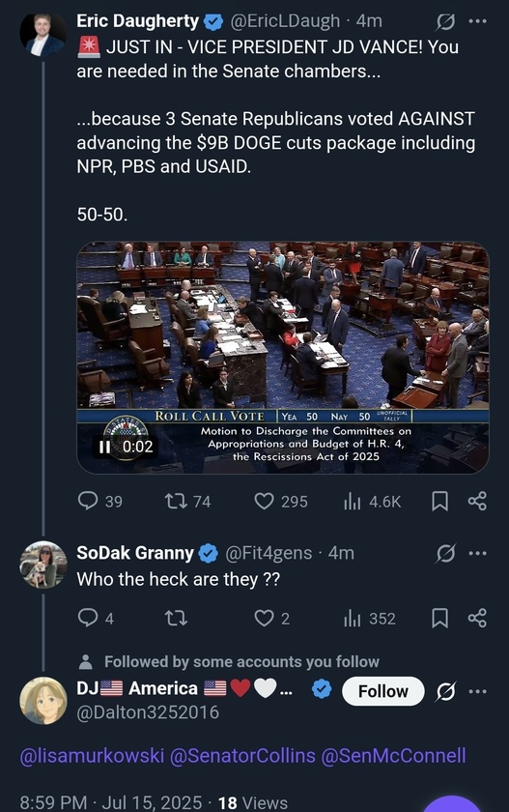Image resolution: width=509 pixels, height=812 pixels.
Task: Reply to Eric Daugherty's post
Action: pyautogui.click(x=88, y=501)
